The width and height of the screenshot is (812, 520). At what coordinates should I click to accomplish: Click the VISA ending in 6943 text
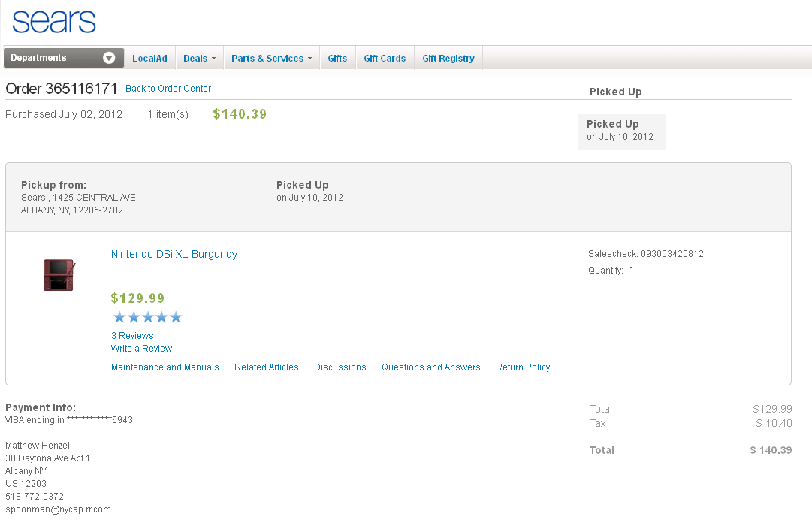(x=69, y=420)
